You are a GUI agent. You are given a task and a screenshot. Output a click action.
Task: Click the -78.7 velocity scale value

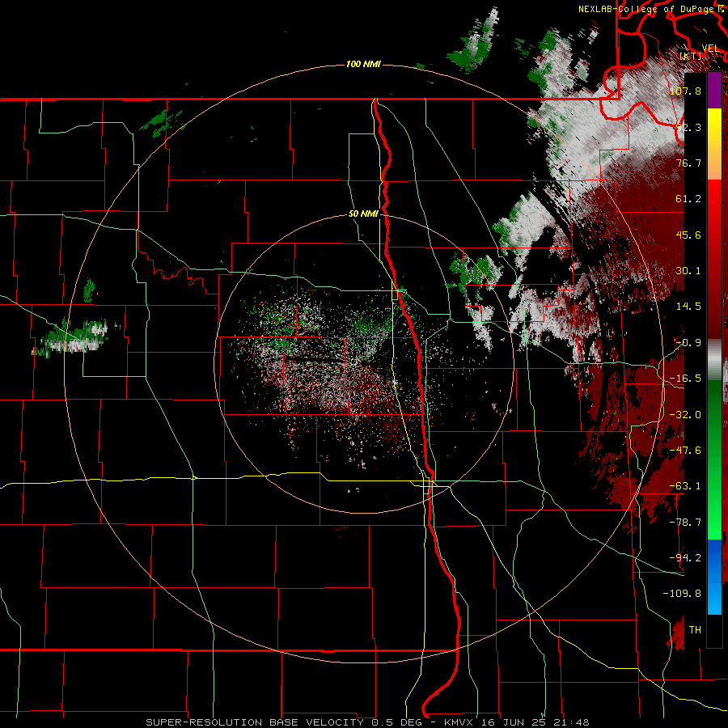[x=685, y=523]
